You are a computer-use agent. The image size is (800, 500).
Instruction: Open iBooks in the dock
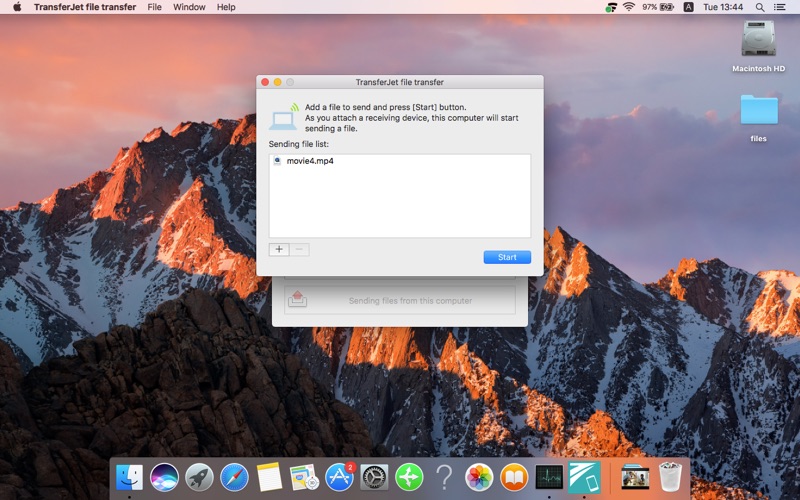pyautogui.click(x=514, y=477)
